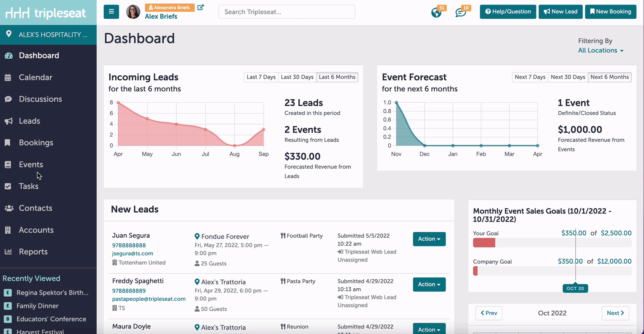Toggle the hamburger sidebar menu button
The height and width of the screenshot is (334, 644).
111,12
